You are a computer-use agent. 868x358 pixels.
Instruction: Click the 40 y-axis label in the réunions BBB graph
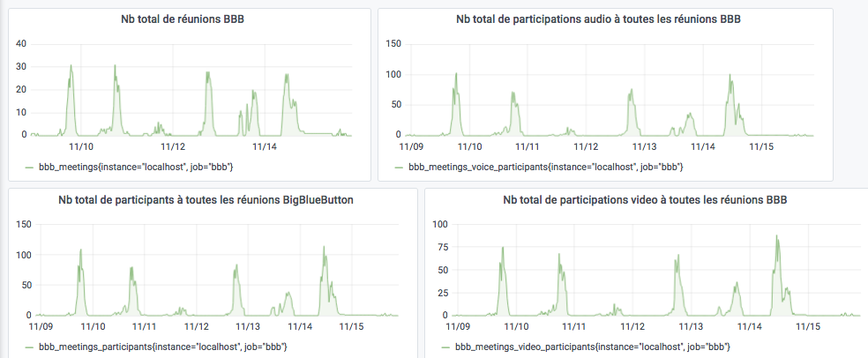click(x=21, y=44)
